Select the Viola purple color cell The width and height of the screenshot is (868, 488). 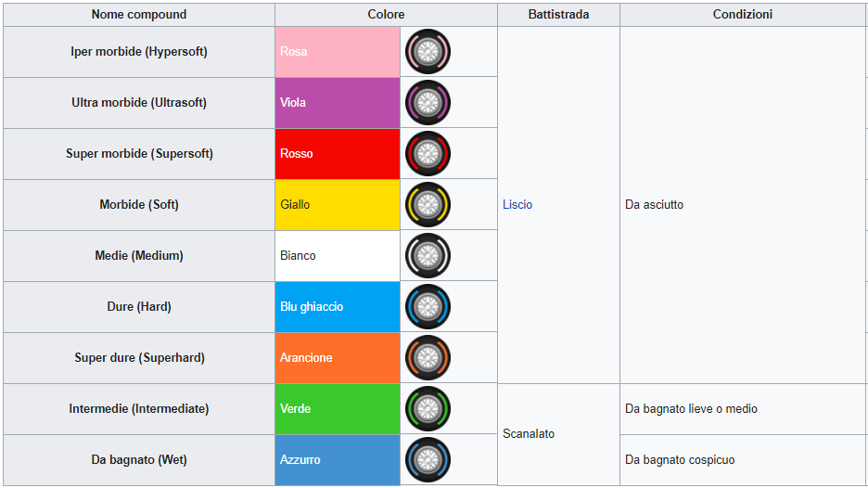(338, 102)
